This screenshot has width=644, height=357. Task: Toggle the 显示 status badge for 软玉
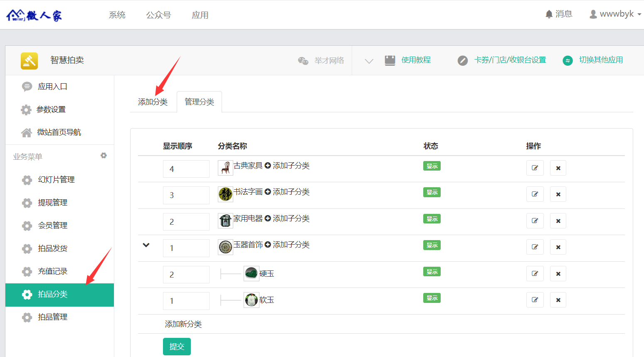tap(432, 298)
